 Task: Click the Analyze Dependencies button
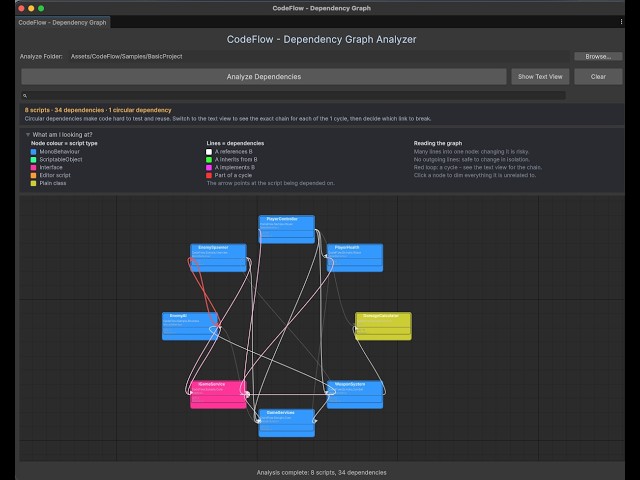[264, 76]
